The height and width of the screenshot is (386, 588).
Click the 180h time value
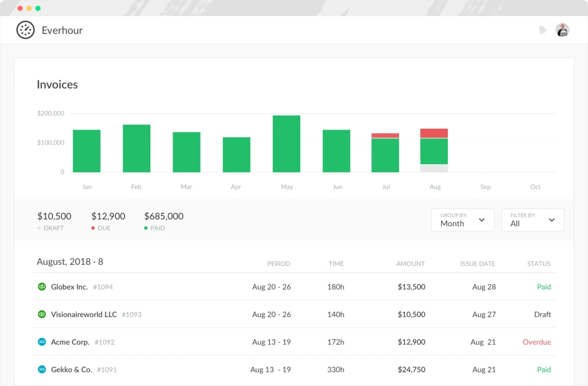(x=335, y=287)
